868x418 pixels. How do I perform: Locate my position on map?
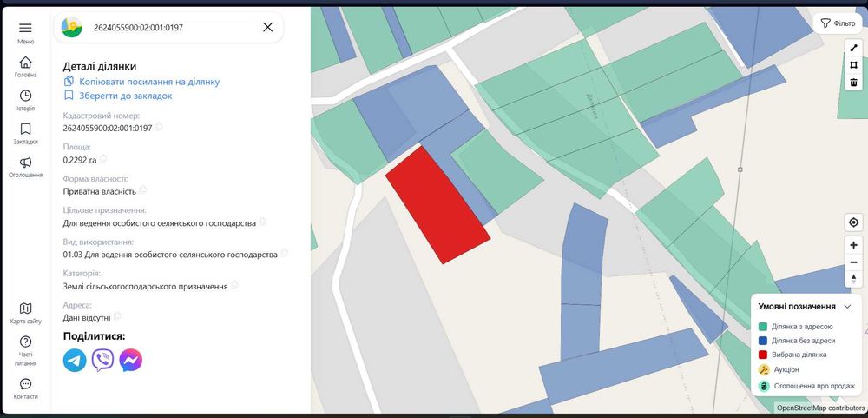853,222
